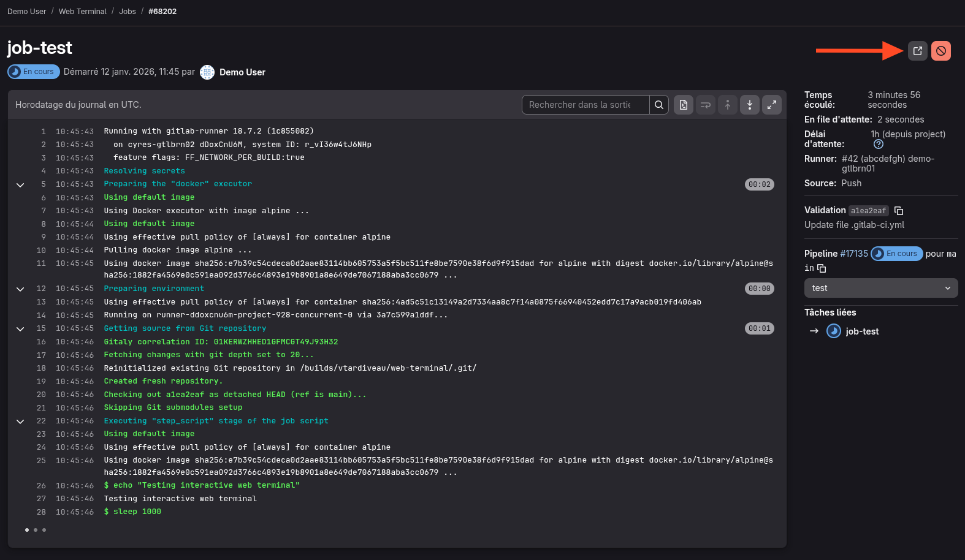This screenshot has height=560, width=965.
Task: Open the debug web terminal button
Action: click(x=917, y=51)
